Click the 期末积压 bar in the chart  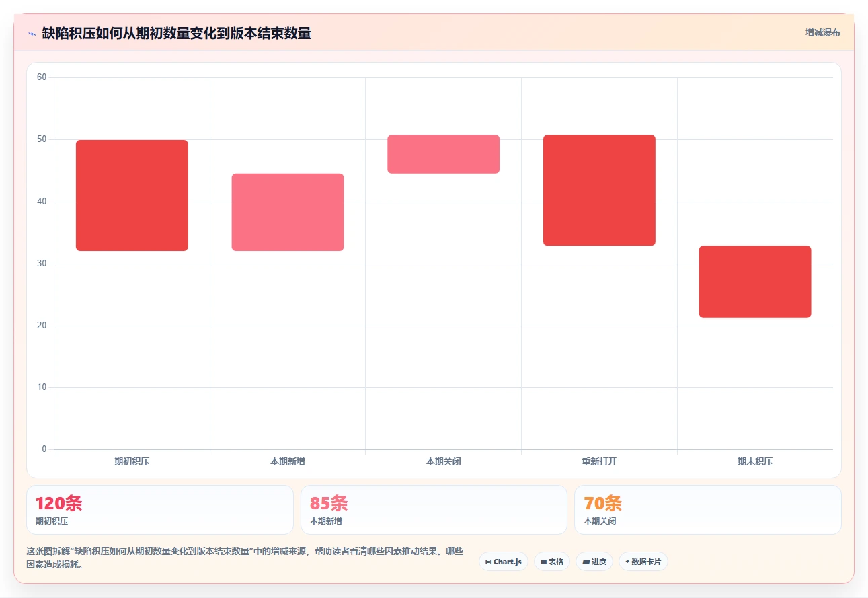point(755,282)
